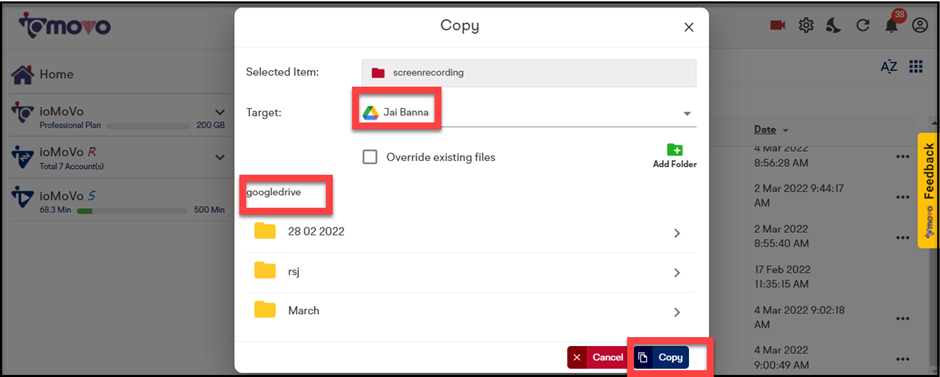Screen dimensions: 940x377
Task: Open the Target Jai Banna dropdown
Action: point(529,113)
